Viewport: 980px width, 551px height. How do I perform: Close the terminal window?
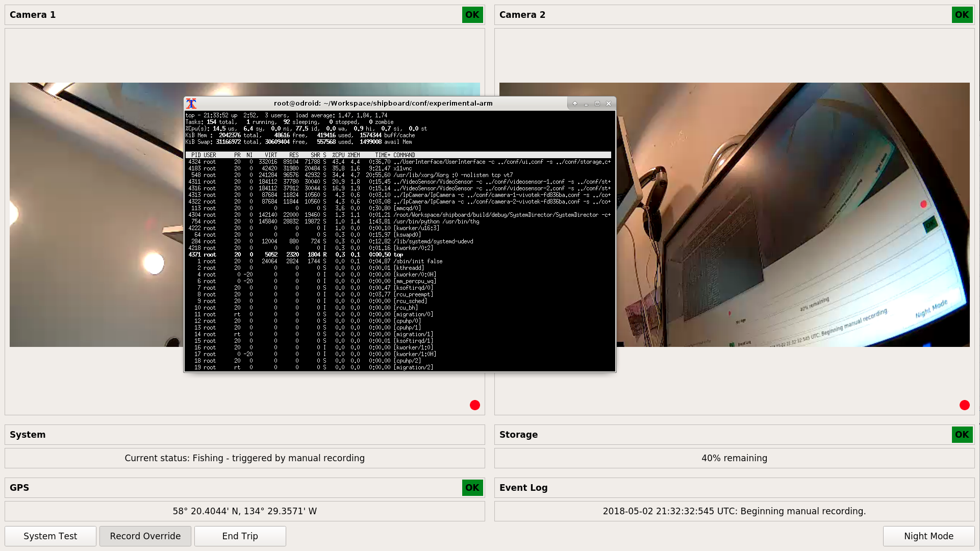tap(609, 104)
